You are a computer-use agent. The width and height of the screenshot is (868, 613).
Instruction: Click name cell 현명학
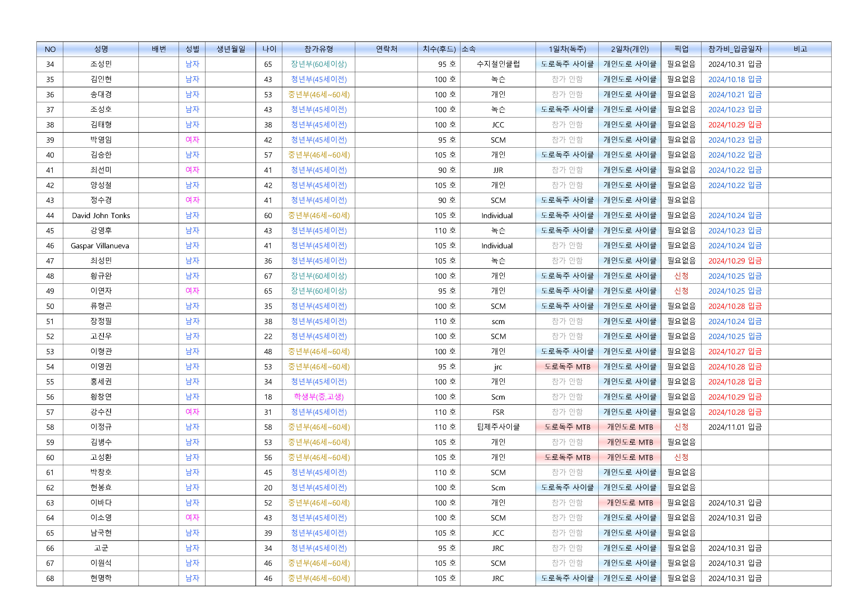click(x=101, y=578)
